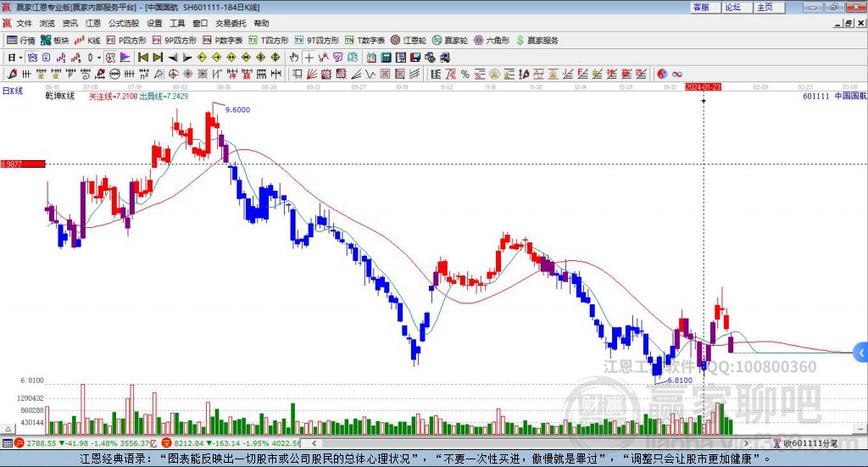Click the 601111 中国国航 stock label
868x467 pixels.
tap(835, 97)
